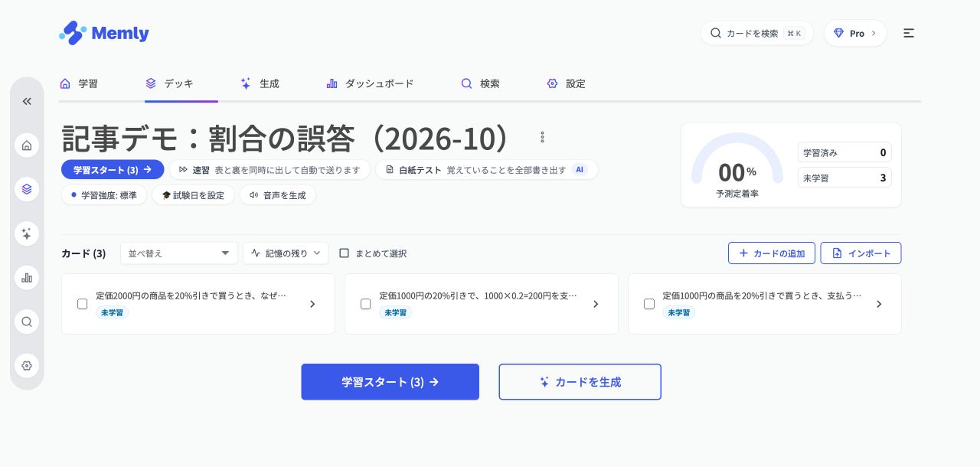Screen dimensions: 980x467
Task: Open 記憶の残り filter dropdown
Action: click(x=286, y=253)
